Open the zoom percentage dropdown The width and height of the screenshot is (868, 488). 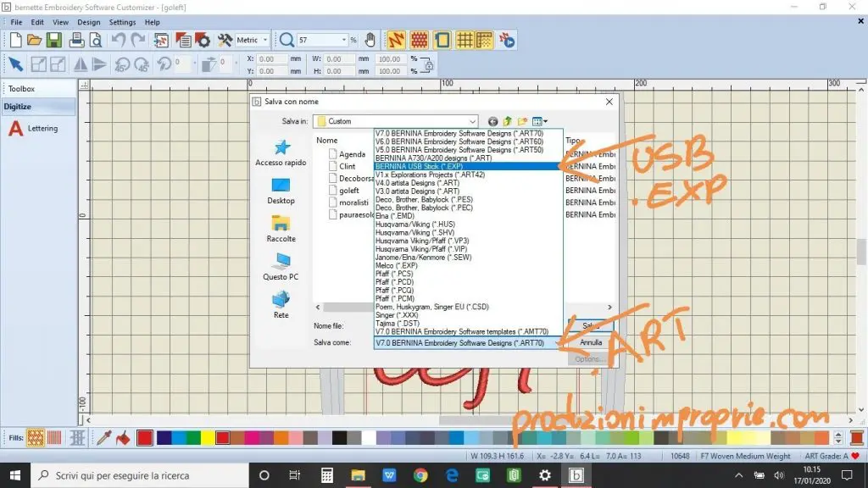(x=344, y=40)
